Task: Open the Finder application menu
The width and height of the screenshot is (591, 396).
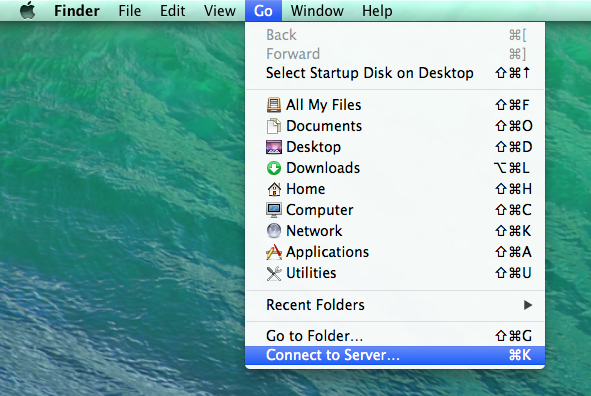Action: point(77,11)
